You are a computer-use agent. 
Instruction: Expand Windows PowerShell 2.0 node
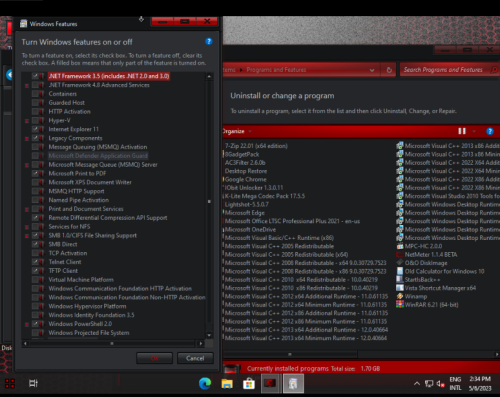(x=27, y=324)
